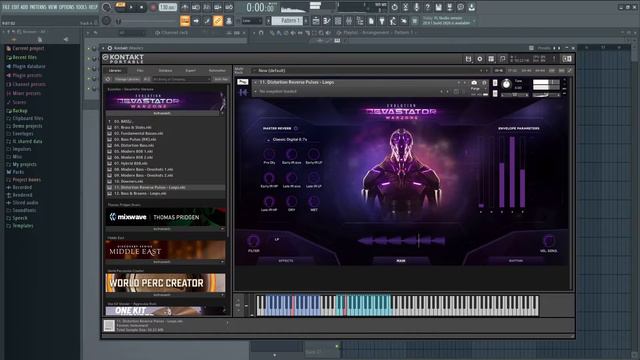Open the Kontakt files save/load disk icon
The width and height of the screenshot is (640, 360).
point(468,59)
